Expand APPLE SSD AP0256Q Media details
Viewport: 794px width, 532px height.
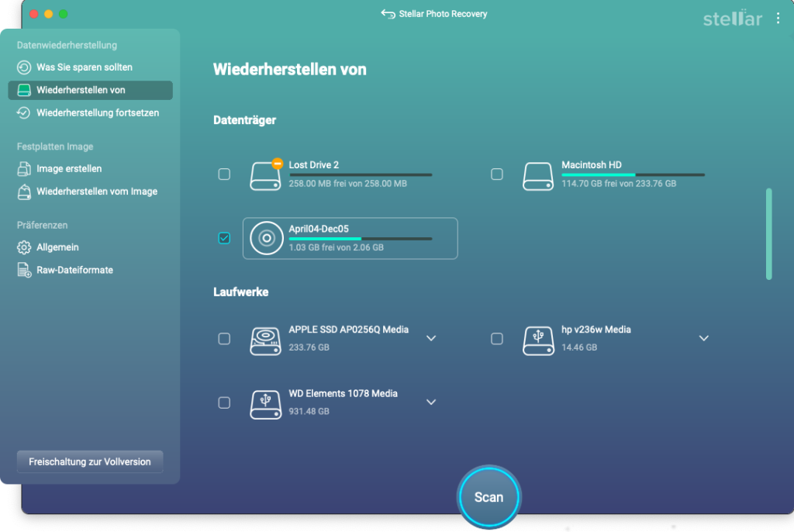click(431, 338)
